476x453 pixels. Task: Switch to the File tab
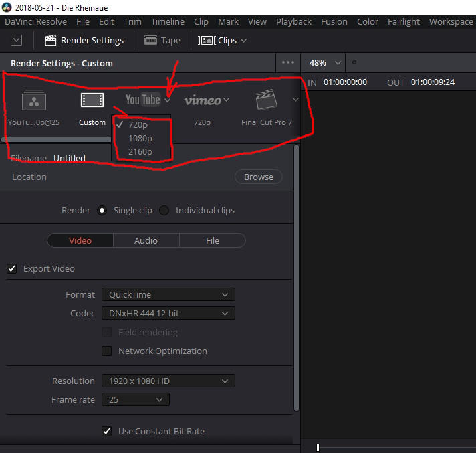click(213, 240)
